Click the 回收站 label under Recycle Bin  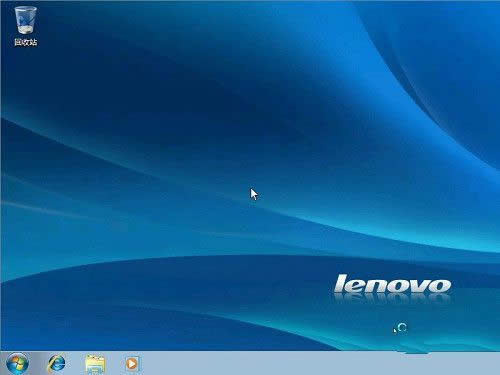pyautogui.click(x=25, y=42)
